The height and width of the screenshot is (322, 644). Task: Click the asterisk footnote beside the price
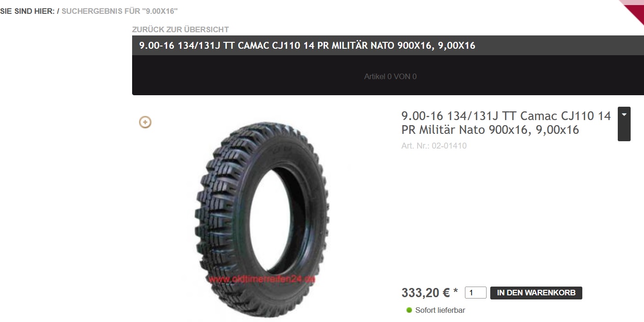tap(456, 291)
